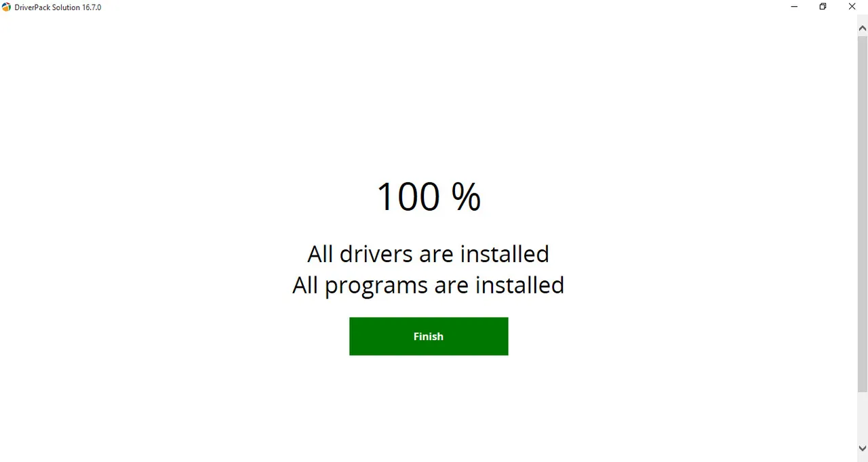Select the vertical scrollbar thumb
Viewport: 868px width, 462px height.
tap(863, 214)
